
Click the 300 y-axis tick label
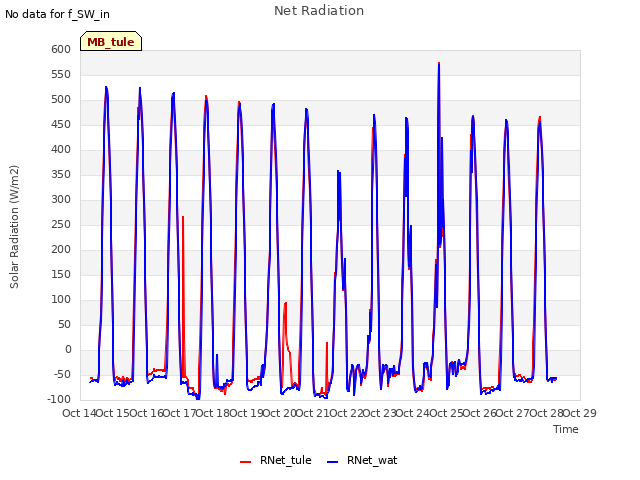tap(61, 200)
